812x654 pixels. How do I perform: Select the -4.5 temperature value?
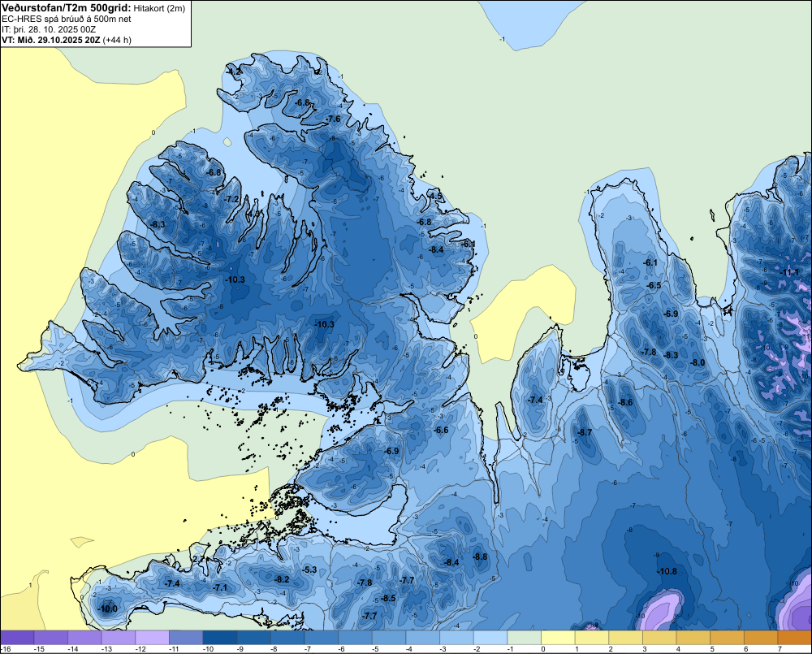pyautogui.click(x=435, y=196)
